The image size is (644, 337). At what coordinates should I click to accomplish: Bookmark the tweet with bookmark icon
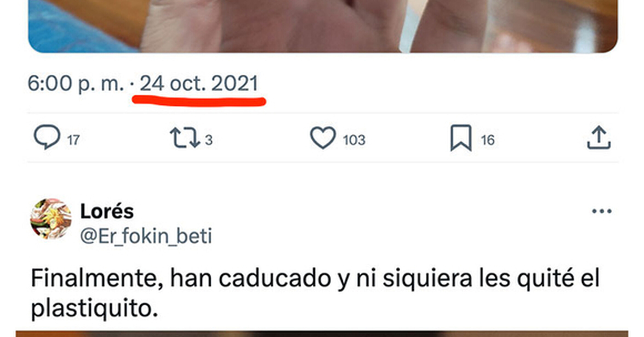coord(461,138)
